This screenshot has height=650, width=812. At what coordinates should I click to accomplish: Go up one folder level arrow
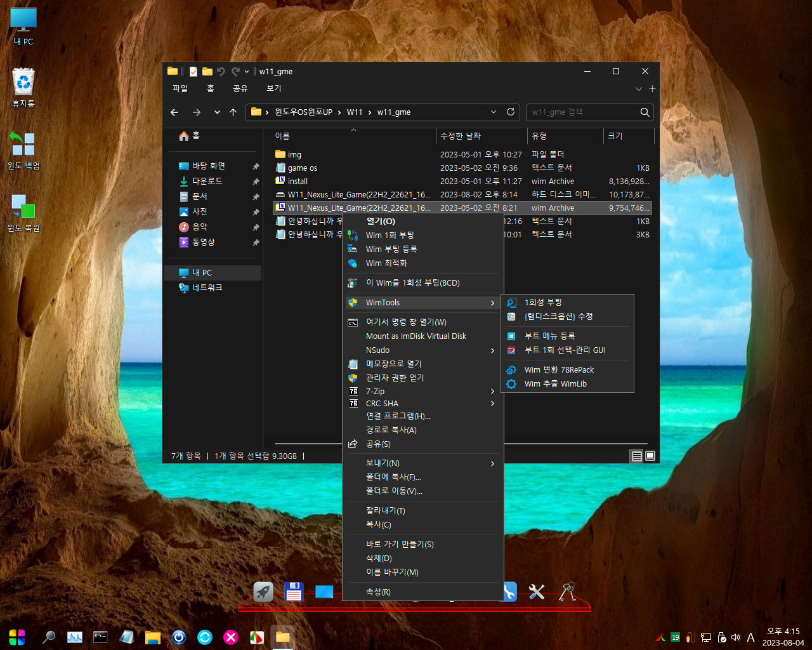(x=233, y=112)
